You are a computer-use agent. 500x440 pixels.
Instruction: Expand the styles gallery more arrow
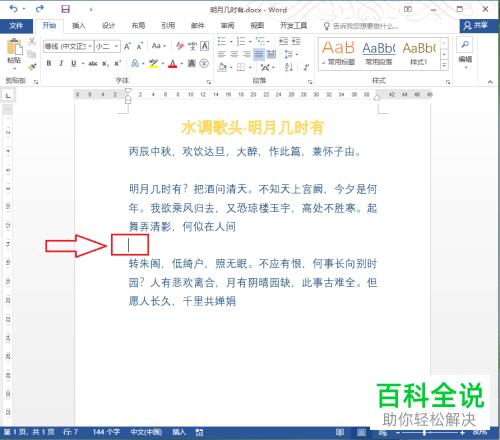pyautogui.click(x=444, y=65)
